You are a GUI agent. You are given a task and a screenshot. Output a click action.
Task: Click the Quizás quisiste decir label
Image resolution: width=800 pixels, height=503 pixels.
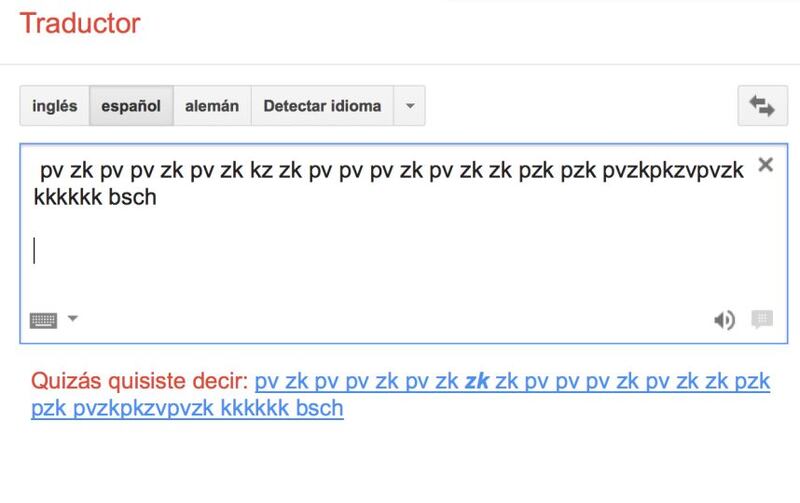(x=139, y=381)
